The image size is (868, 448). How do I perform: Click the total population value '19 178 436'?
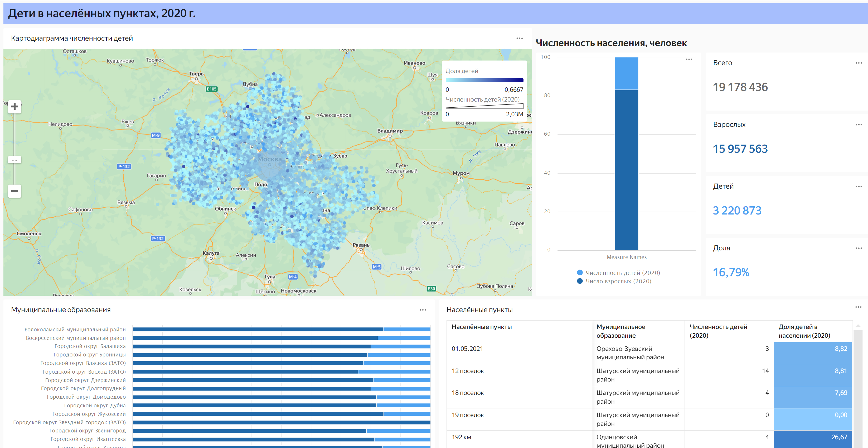(x=740, y=87)
